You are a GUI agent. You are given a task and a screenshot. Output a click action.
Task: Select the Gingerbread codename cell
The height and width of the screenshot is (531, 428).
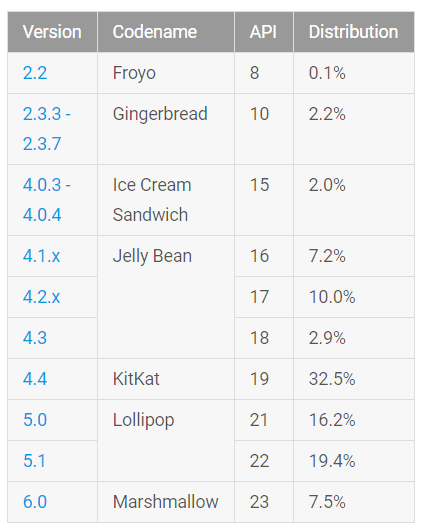point(166,129)
